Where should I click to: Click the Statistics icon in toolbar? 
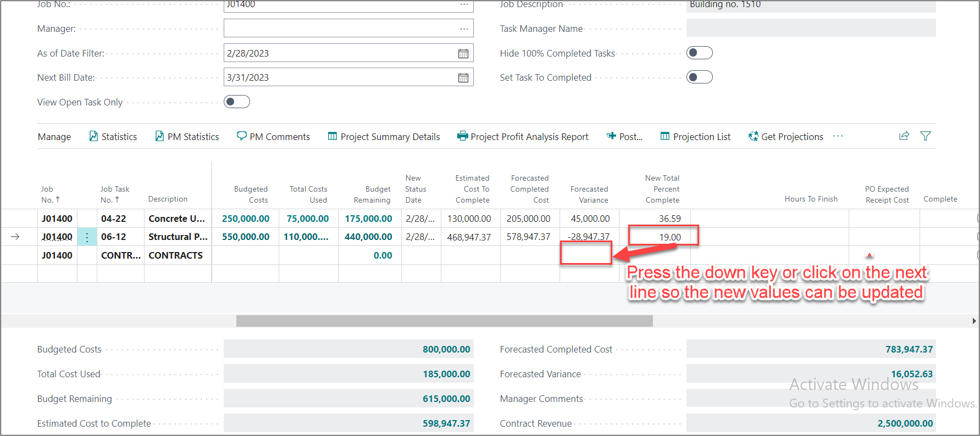(x=93, y=136)
